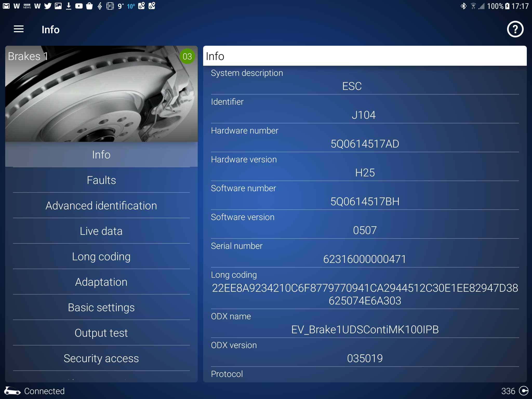Open Basic settings

pyautogui.click(x=101, y=308)
